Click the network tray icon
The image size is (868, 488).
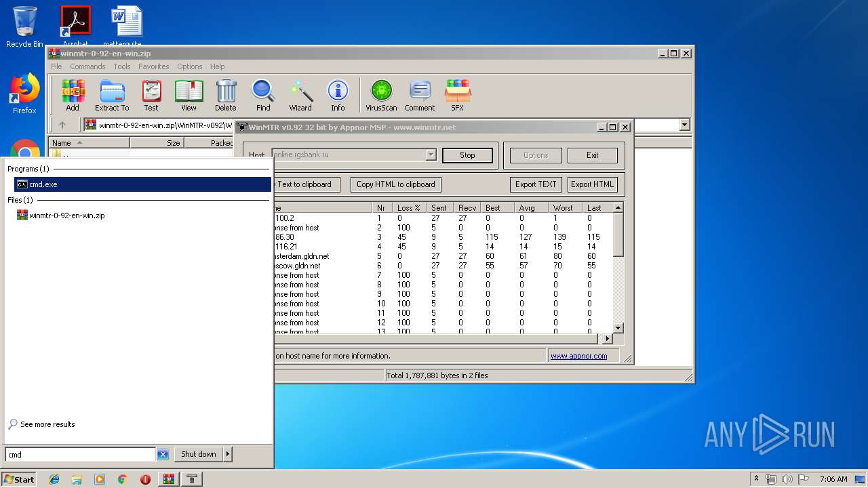coord(771,479)
